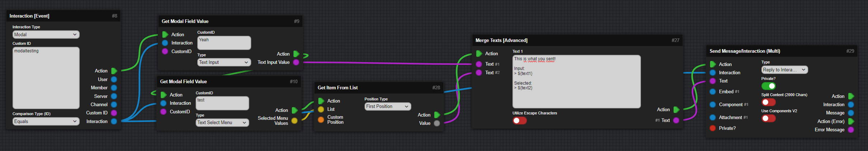Click the CustomID field containing Yeah
Screen dimensions: 868x151
tap(224, 43)
